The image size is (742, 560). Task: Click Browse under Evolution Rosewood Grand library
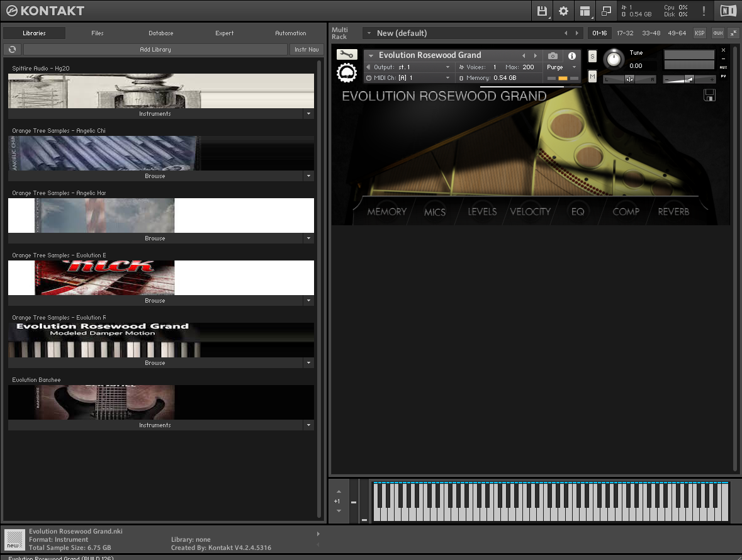click(155, 363)
